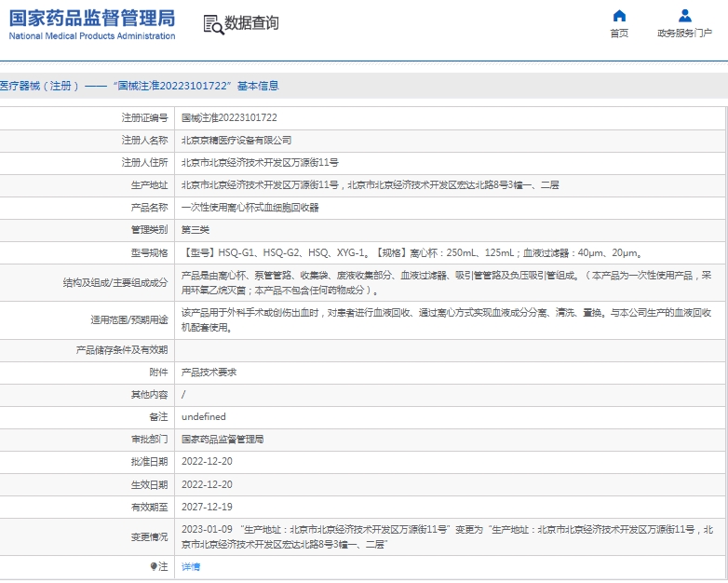Click the 产品名称 row label
This screenshot has width=728, height=583.
click(149, 208)
